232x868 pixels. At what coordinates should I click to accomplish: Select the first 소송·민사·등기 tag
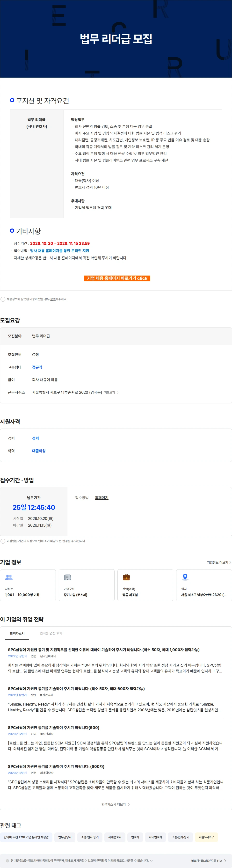coord(90,837)
